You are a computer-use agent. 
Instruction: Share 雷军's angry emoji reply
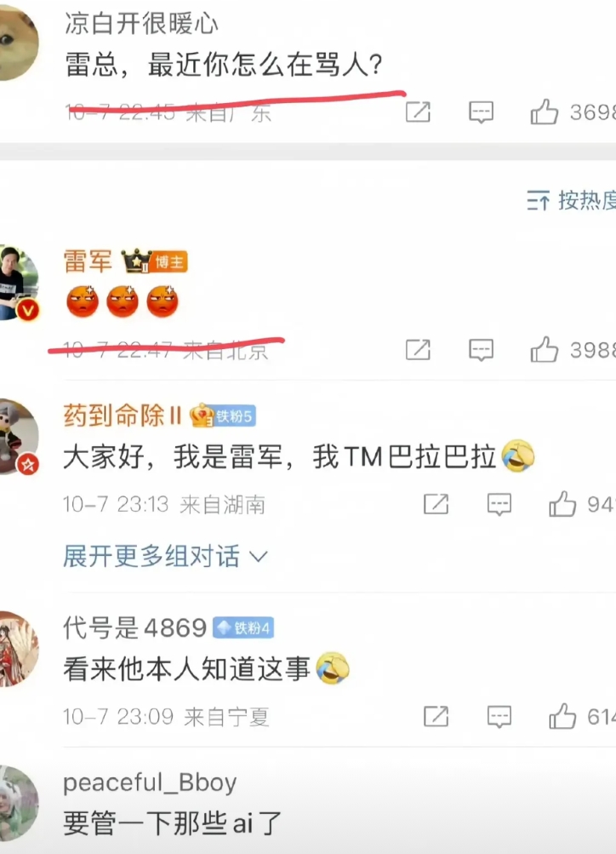coord(418,350)
